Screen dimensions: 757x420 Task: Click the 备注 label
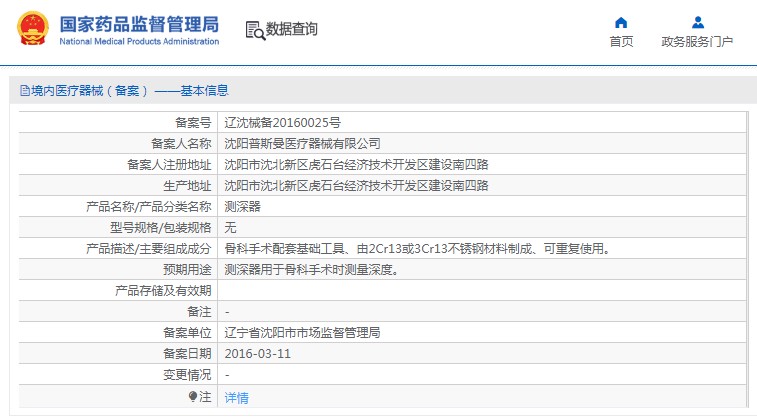(199, 312)
